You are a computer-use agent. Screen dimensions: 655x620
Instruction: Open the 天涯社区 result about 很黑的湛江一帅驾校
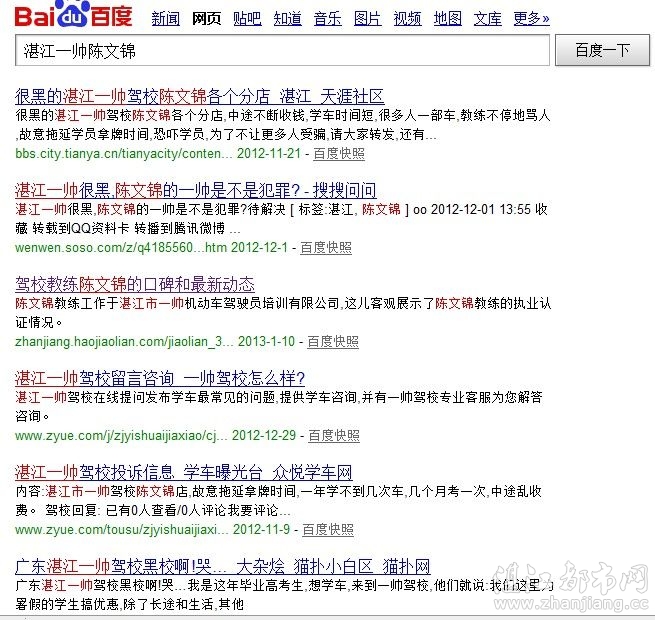pos(200,96)
